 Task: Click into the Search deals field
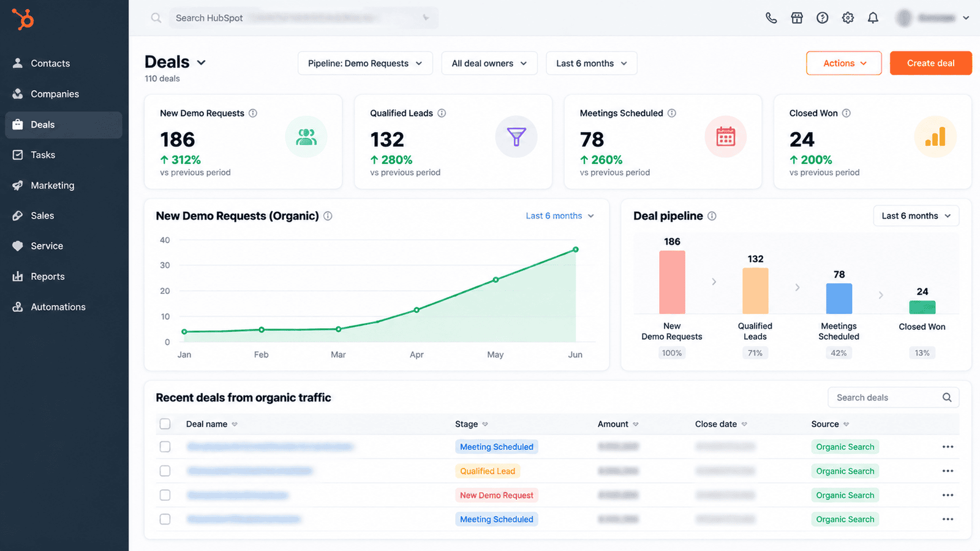pos(893,397)
